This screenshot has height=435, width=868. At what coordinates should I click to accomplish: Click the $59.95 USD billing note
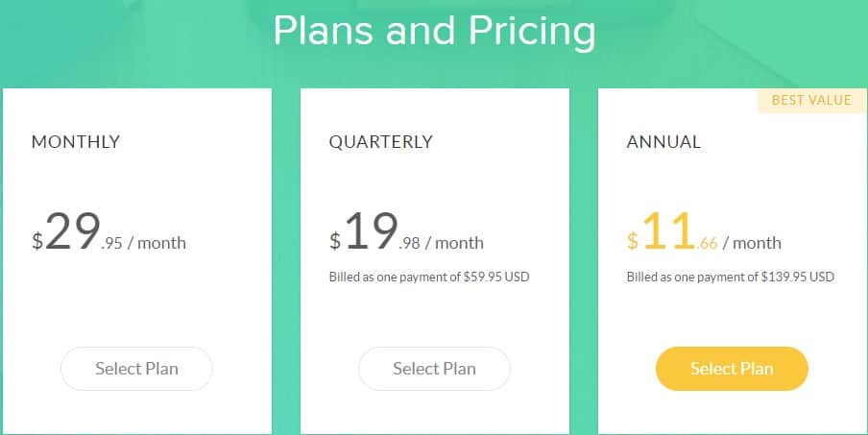point(429,277)
